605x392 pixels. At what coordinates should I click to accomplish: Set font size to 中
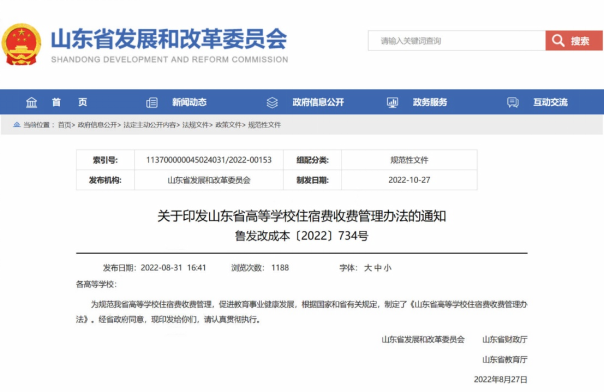pyautogui.click(x=378, y=268)
